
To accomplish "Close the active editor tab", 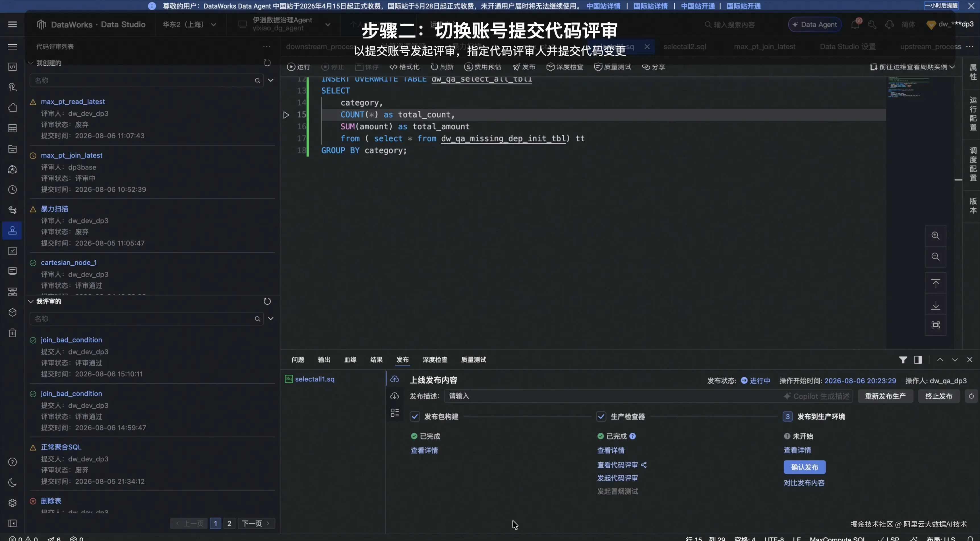I will point(647,46).
